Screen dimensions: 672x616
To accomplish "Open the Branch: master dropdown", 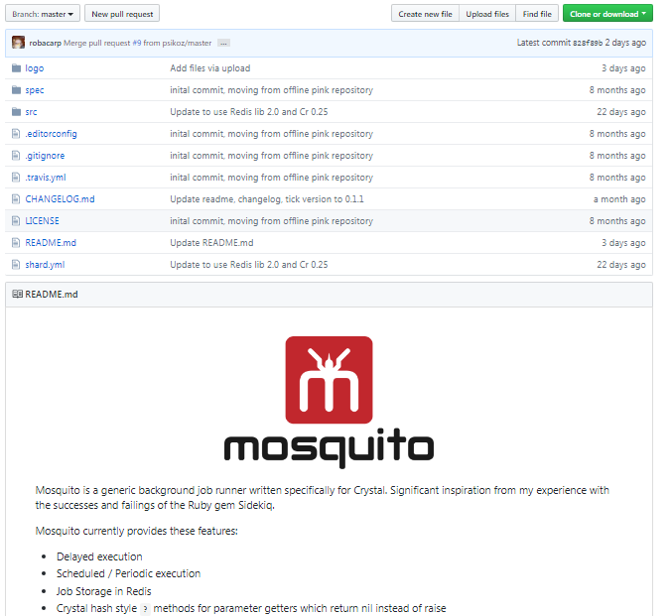I will coord(43,13).
